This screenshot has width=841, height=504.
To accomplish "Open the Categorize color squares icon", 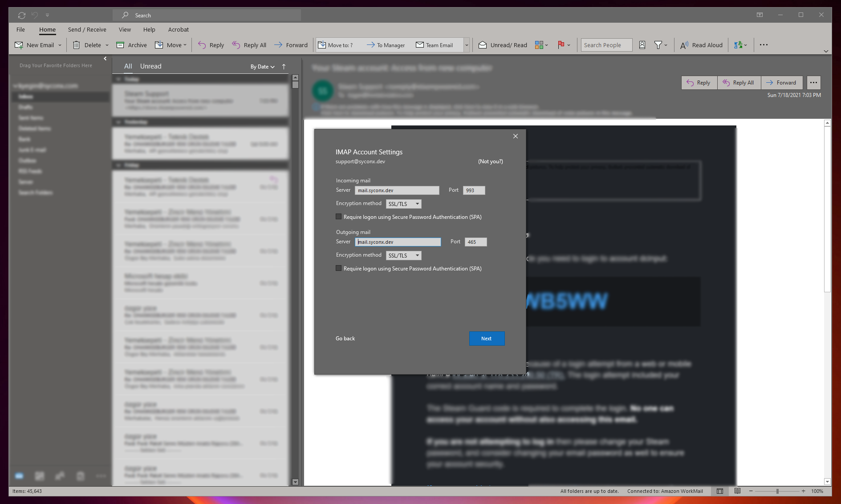I will pyautogui.click(x=539, y=45).
